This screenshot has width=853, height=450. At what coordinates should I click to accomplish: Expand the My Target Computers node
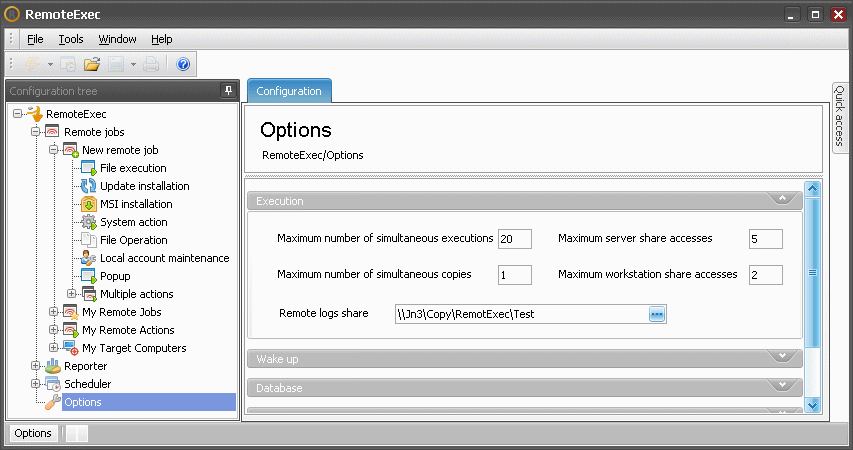pos(53,348)
